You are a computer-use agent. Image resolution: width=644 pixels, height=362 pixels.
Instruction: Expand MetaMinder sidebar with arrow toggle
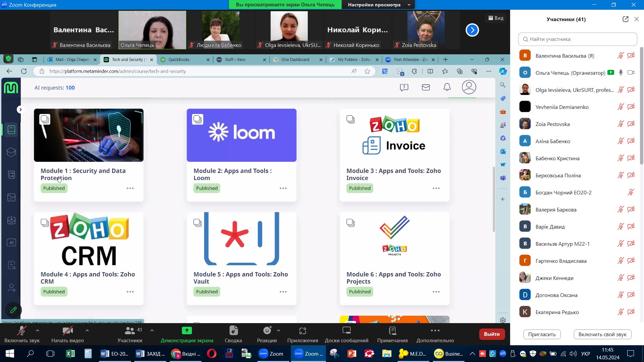tap(20, 110)
